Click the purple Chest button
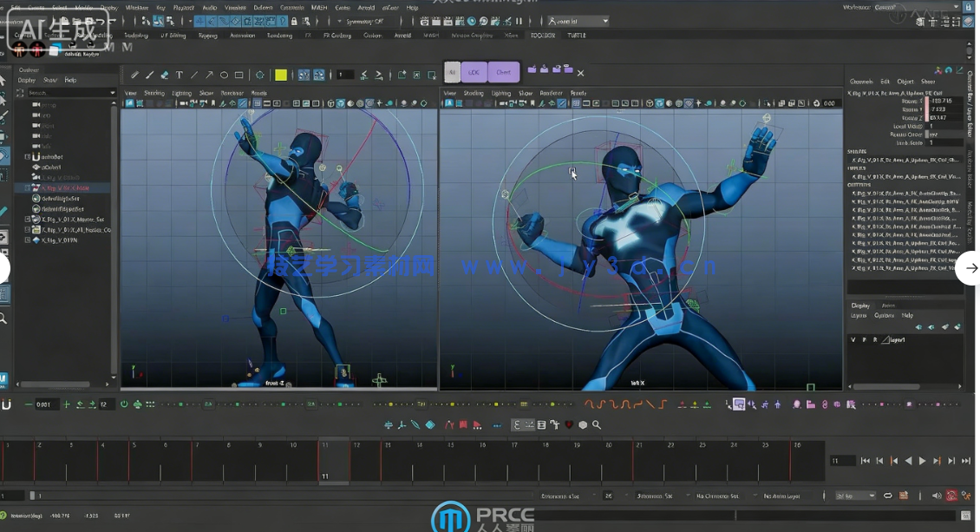The image size is (980, 532). (503, 73)
